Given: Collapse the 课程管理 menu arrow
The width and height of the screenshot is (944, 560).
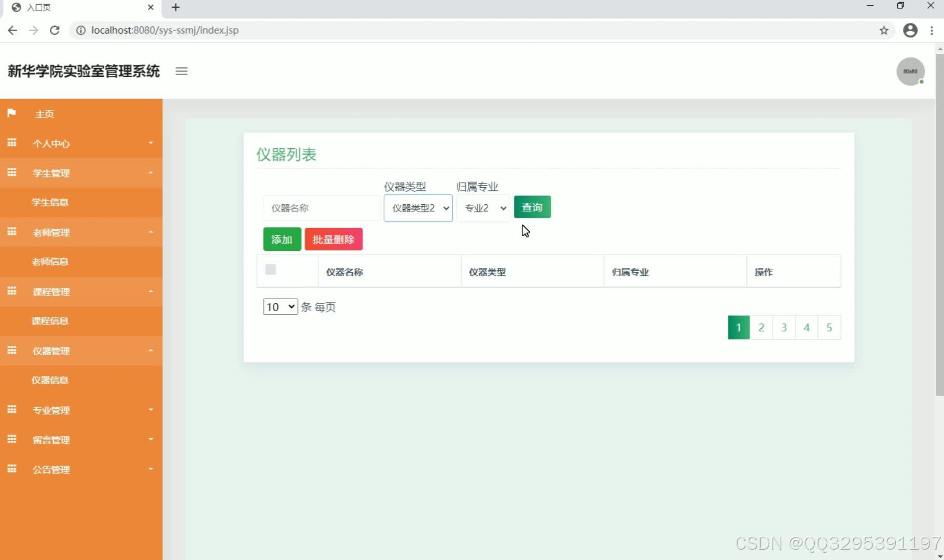Looking at the screenshot, I should click(x=151, y=291).
